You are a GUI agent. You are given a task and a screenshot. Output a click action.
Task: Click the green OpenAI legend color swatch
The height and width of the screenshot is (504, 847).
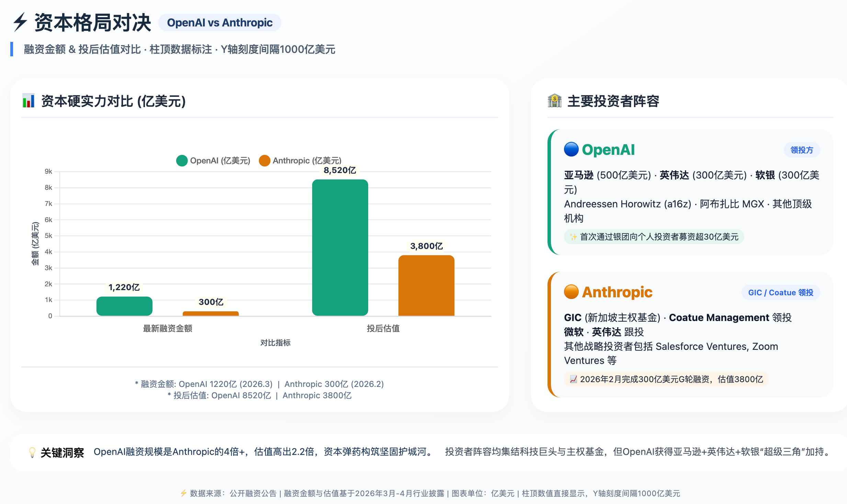182,161
